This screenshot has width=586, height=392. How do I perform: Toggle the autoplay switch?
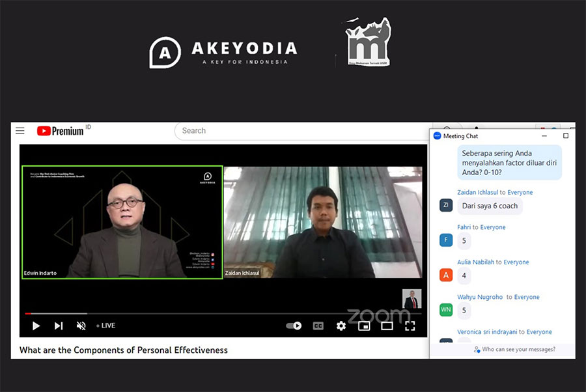(x=294, y=326)
